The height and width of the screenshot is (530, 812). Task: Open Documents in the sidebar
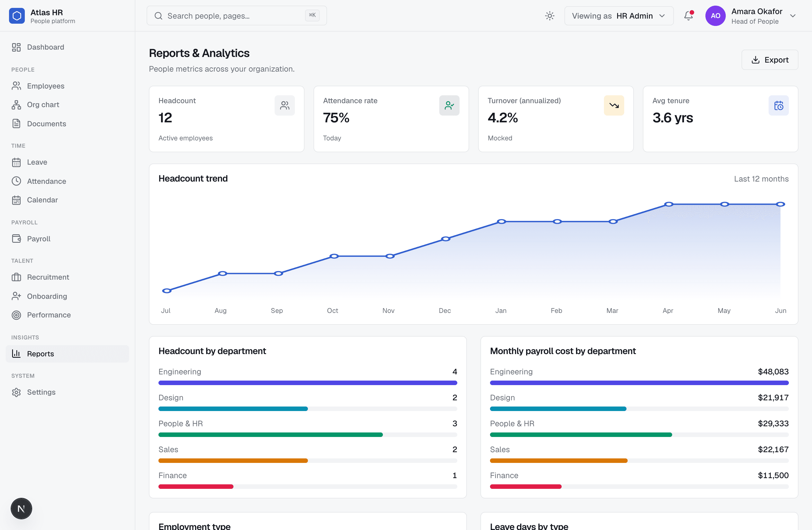click(x=67, y=124)
